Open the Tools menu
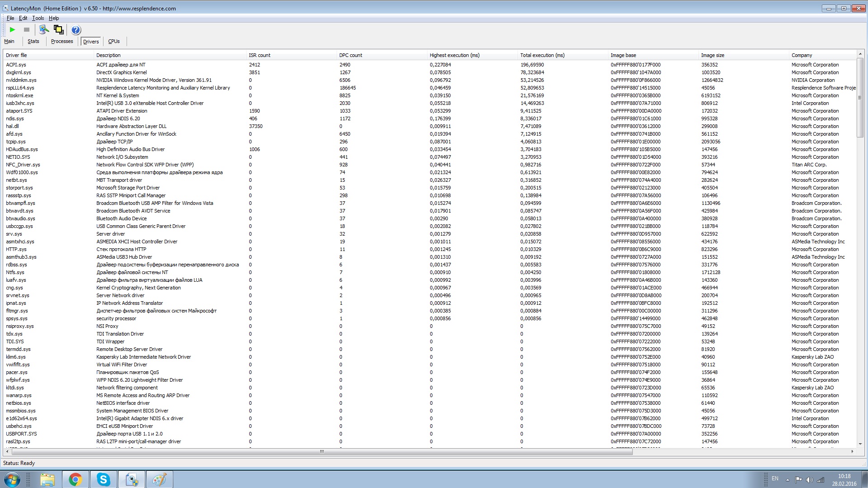 [38, 18]
